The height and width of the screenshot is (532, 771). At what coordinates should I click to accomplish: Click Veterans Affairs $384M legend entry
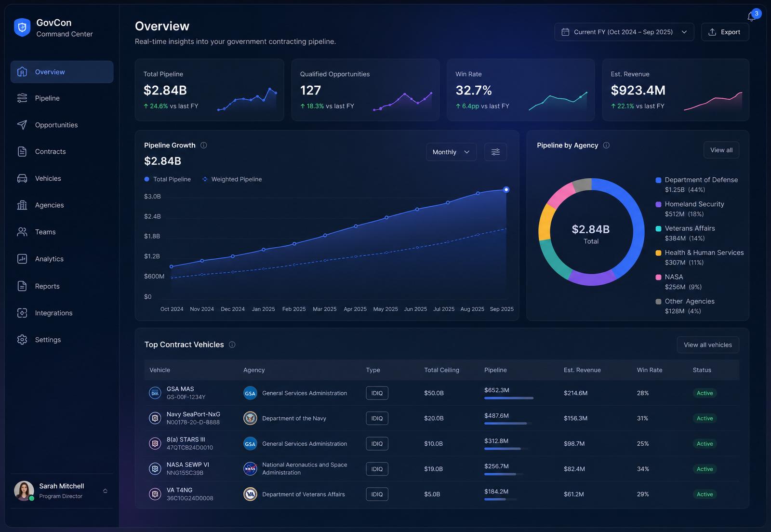pyautogui.click(x=685, y=233)
